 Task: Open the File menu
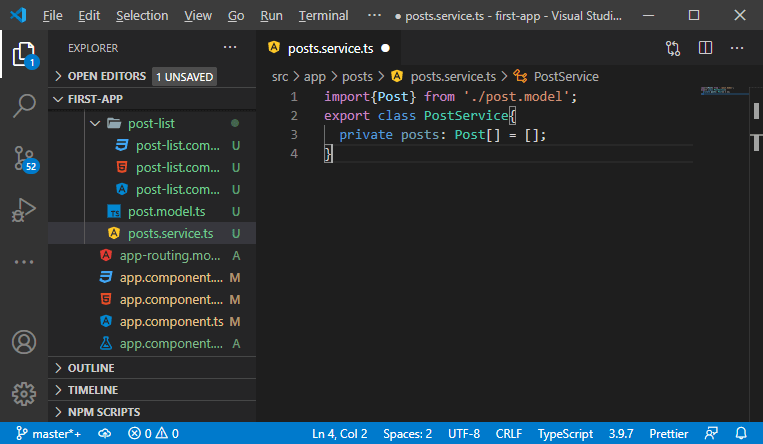point(53,16)
